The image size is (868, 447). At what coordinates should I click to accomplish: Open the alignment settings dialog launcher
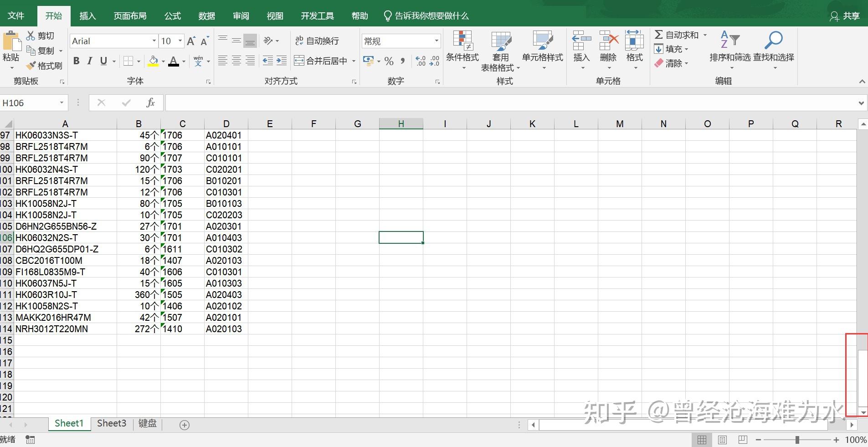(354, 82)
